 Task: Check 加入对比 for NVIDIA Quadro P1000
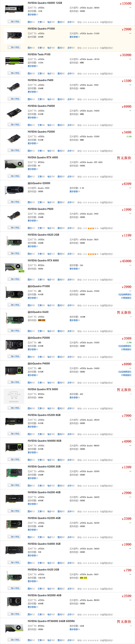click(x=9, y=47)
